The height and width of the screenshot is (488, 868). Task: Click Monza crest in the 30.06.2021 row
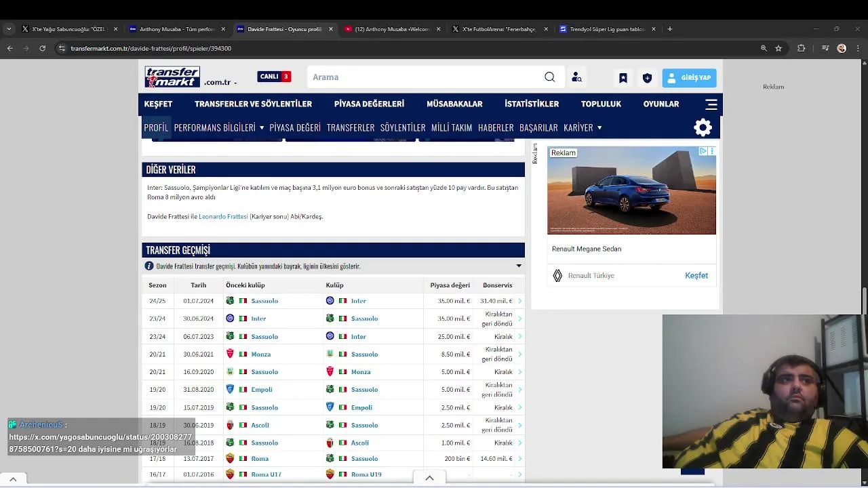230,354
